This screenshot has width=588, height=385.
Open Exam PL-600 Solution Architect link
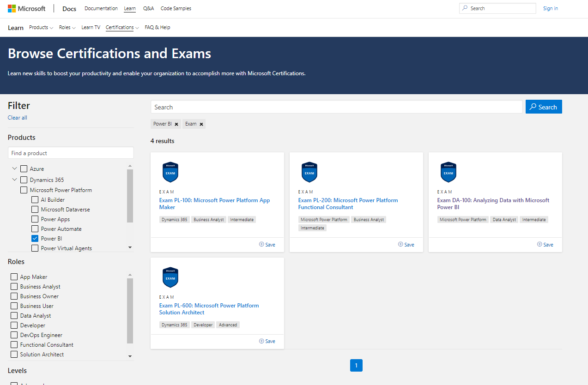pos(209,309)
